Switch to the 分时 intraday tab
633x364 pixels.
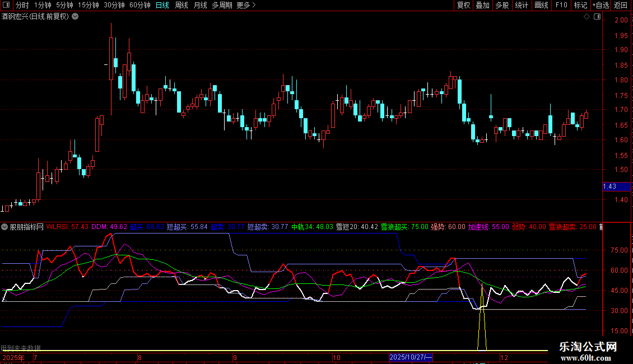point(22,6)
